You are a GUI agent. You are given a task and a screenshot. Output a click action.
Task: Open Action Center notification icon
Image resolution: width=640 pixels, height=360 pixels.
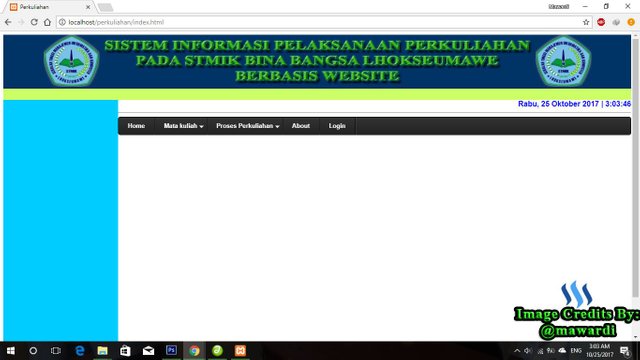[625, 351]
